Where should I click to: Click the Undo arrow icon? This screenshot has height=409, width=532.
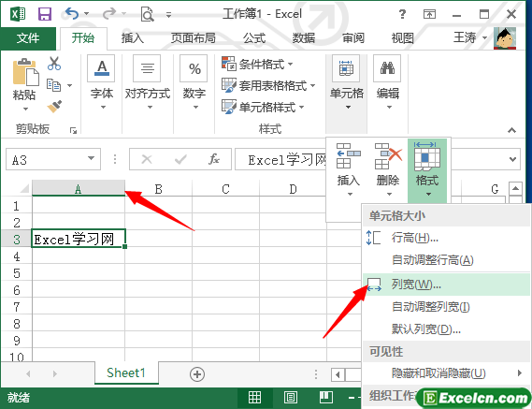tap(72, 14)
